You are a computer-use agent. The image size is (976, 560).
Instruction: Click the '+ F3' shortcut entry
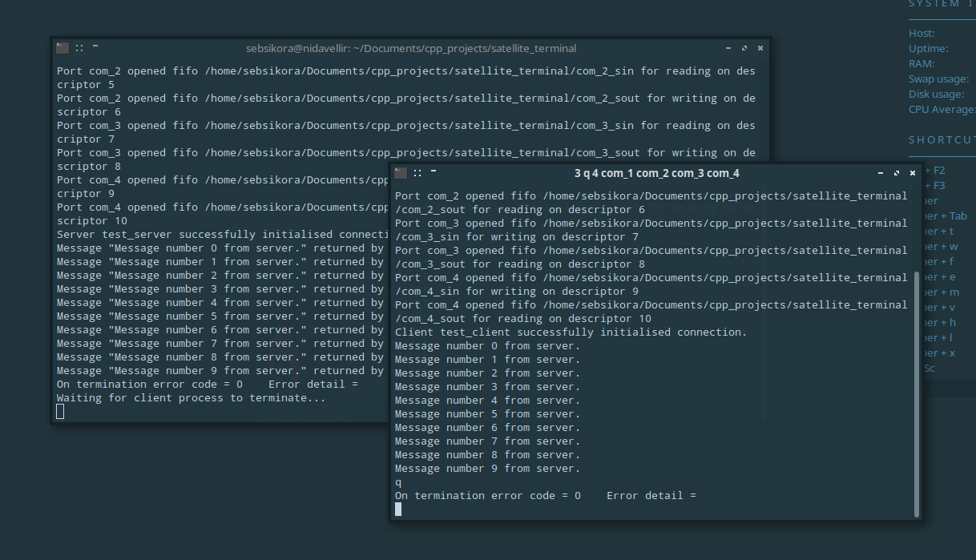pos(935,185)
